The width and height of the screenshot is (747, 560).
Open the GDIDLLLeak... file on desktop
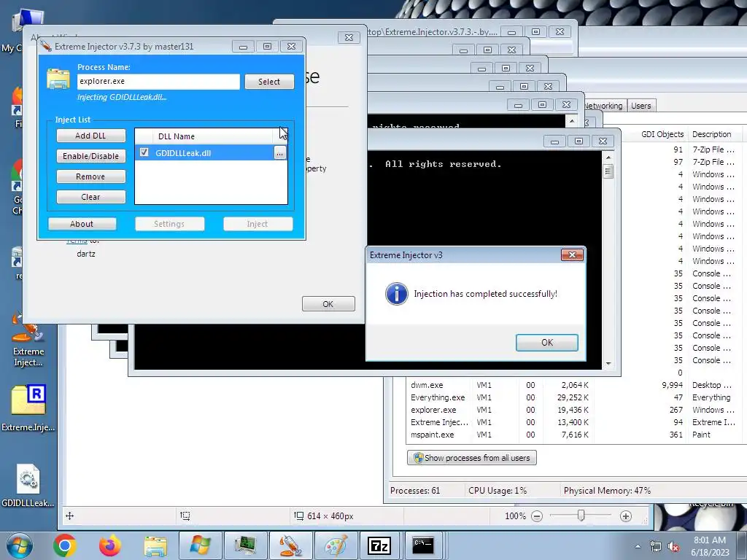(28, 485)
